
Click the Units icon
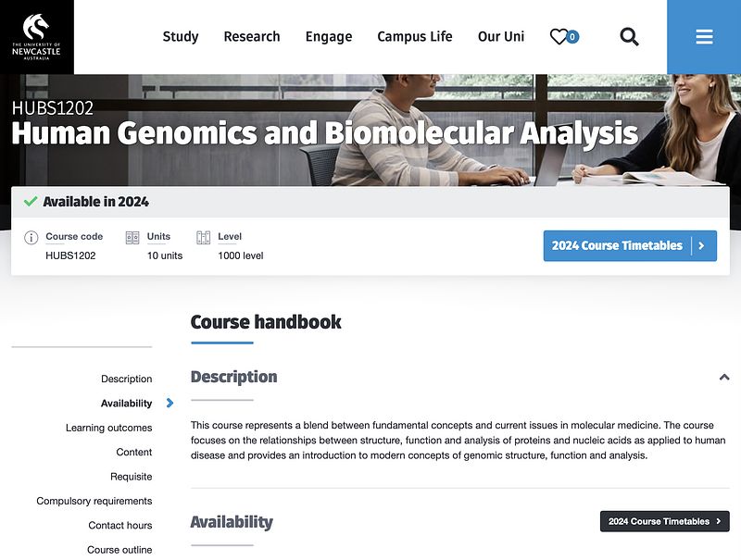(132, 238)
